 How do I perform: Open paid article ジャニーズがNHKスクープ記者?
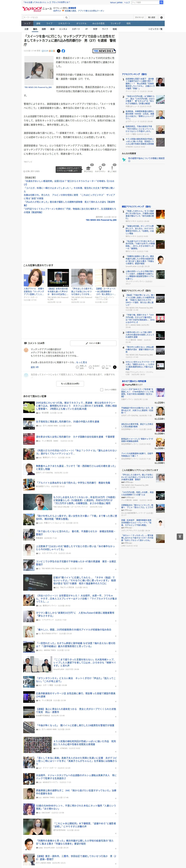pos(137,393)
